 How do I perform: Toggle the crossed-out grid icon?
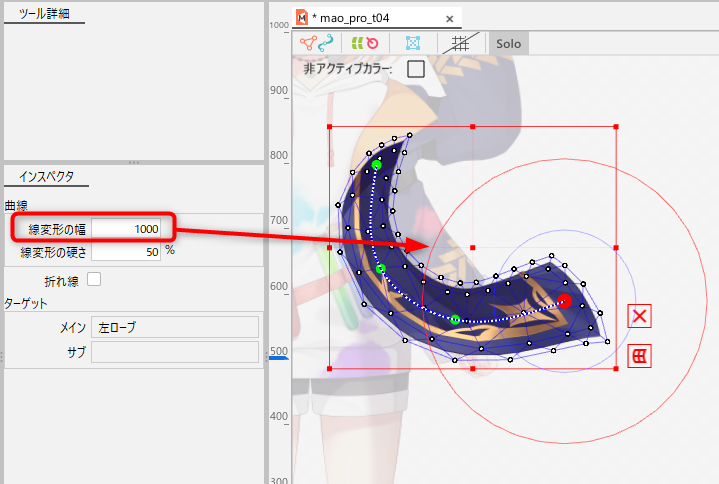pyautogui.click(x=460, y=43)
